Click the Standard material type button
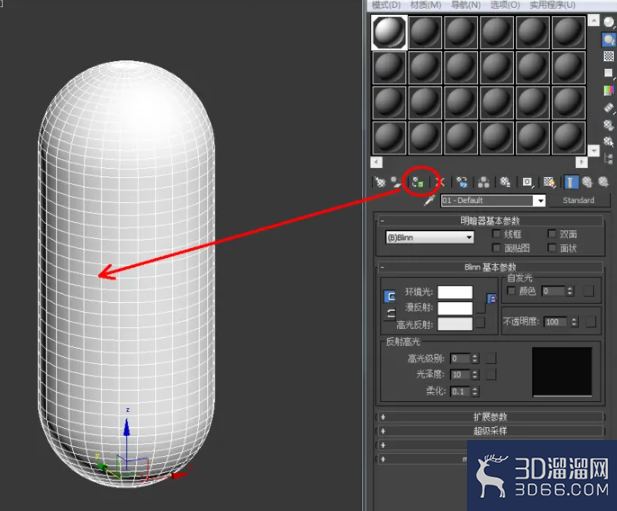The width and height of the screenshot is (617, 511). click(x=578, y=200)
